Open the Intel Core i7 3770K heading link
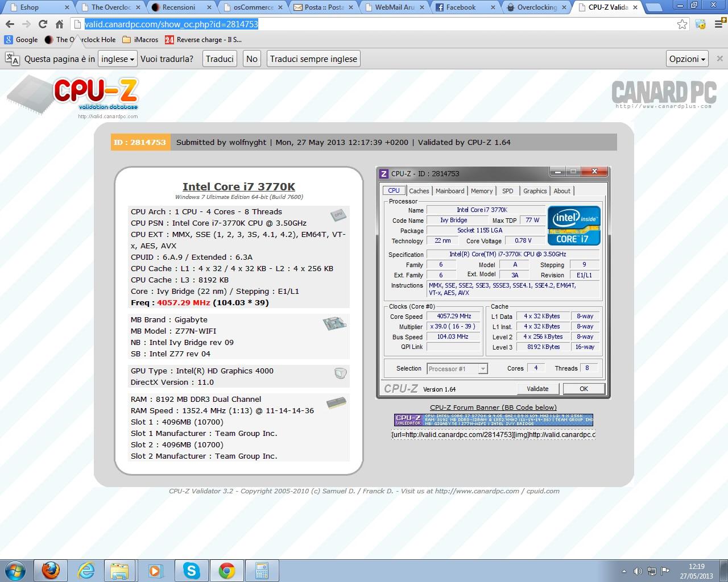Viewport: 728px width, 582px height. click(239, 186)
